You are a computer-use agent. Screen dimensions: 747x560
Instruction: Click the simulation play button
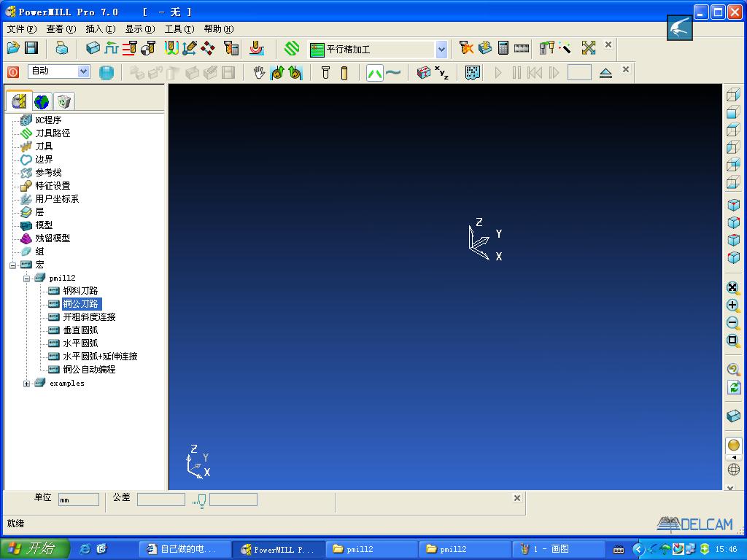pos(498,73)
